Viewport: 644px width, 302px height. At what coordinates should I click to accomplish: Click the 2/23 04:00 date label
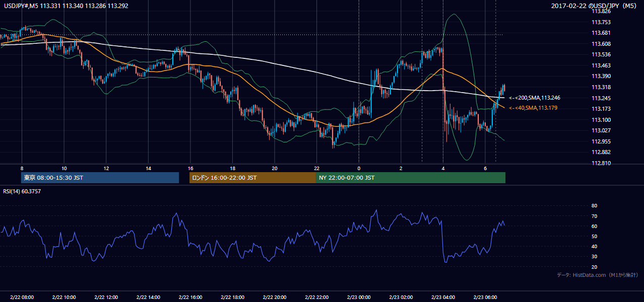[442, 297]
